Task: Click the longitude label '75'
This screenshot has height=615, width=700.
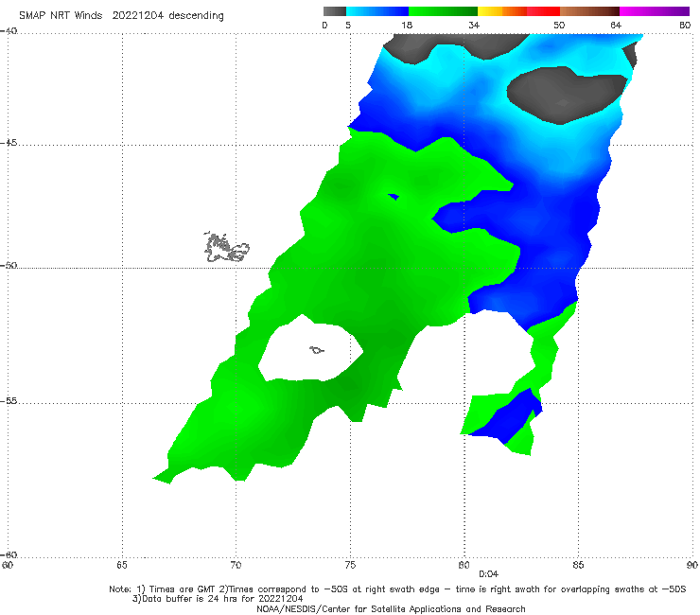Action: point(350,565)
